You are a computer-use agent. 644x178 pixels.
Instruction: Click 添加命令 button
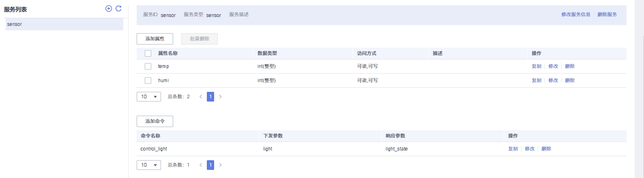155,121
